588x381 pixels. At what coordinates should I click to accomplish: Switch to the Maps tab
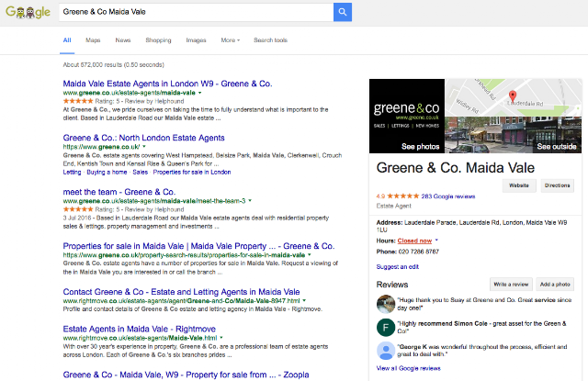93,40
